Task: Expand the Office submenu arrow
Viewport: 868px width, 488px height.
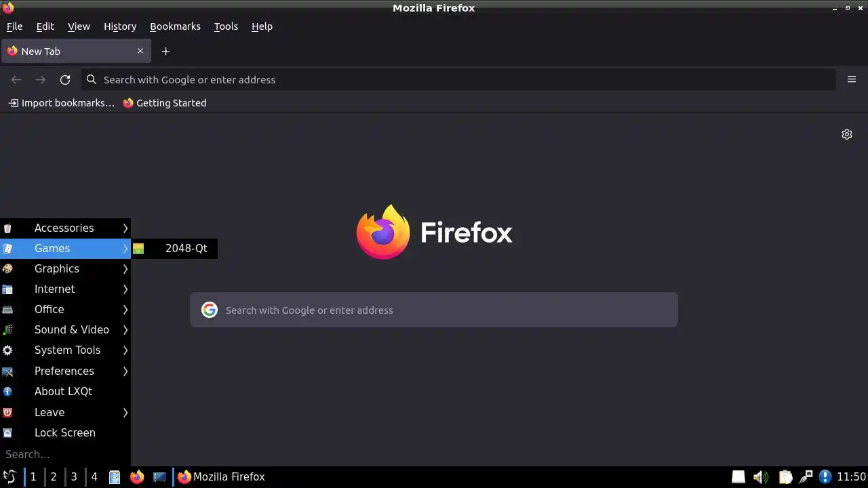Action: (x=125, y=310)
